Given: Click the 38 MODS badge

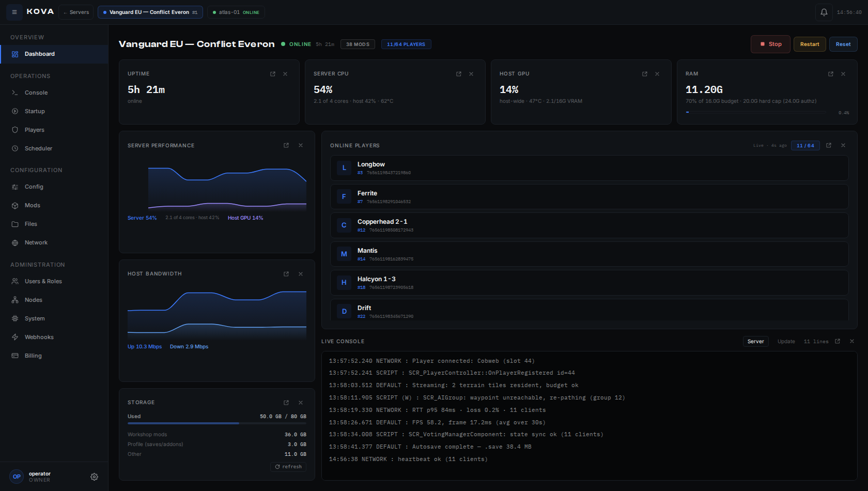Looking at the screenshot, I should tap(358, 44).
